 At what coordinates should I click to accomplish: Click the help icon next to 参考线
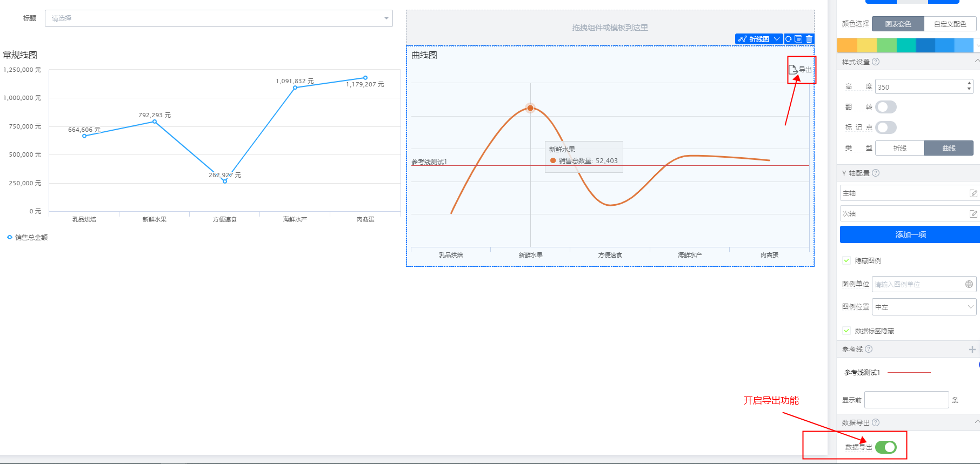pyautogui.click(x=869, y=349)
